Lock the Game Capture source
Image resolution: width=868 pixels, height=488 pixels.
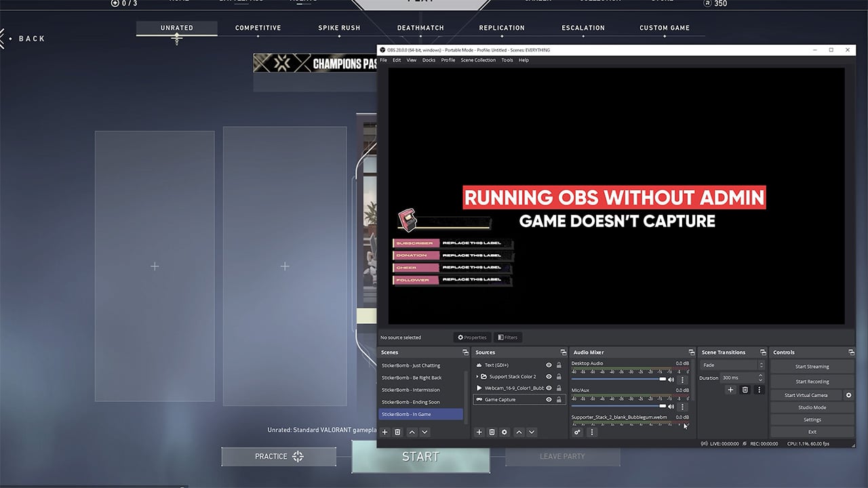559,400
